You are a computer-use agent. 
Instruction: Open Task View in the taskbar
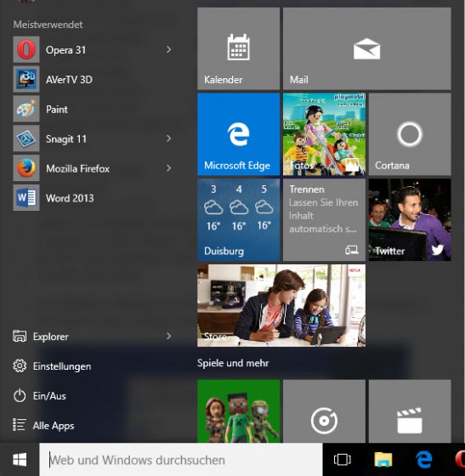coord(343,460)
